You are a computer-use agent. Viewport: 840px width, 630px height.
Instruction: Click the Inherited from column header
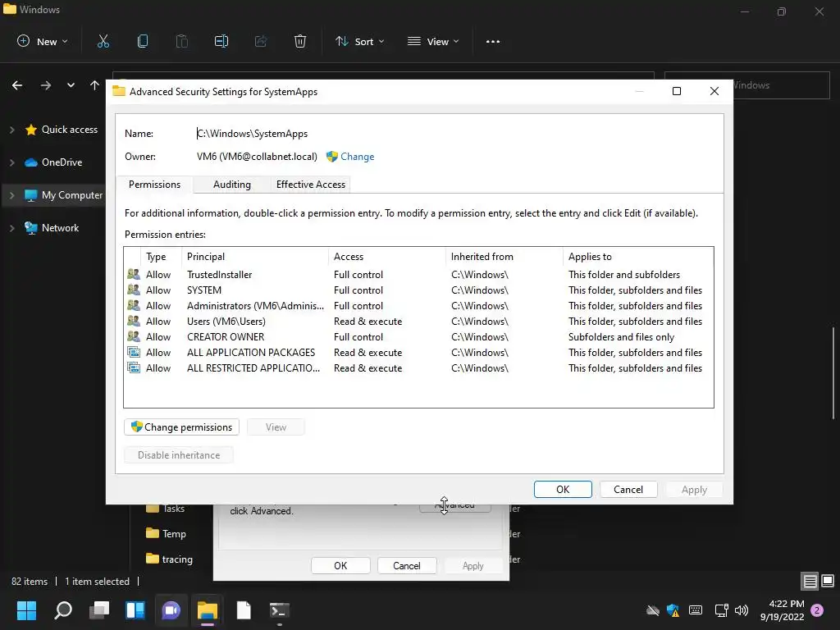(504, 257)
